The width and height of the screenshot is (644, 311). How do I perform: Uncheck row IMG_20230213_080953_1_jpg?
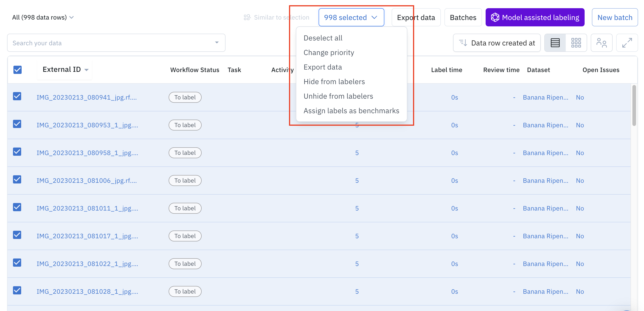(17, 124)
